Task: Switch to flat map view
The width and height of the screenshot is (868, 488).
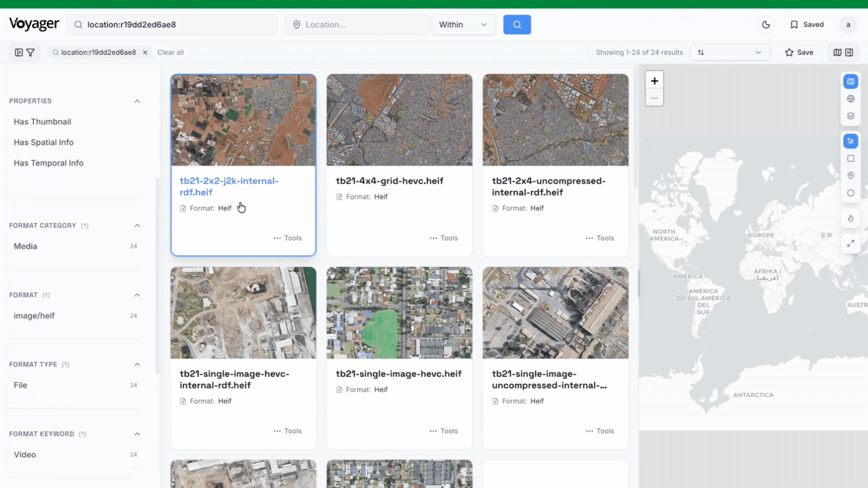Action: (x=850, y=81)
